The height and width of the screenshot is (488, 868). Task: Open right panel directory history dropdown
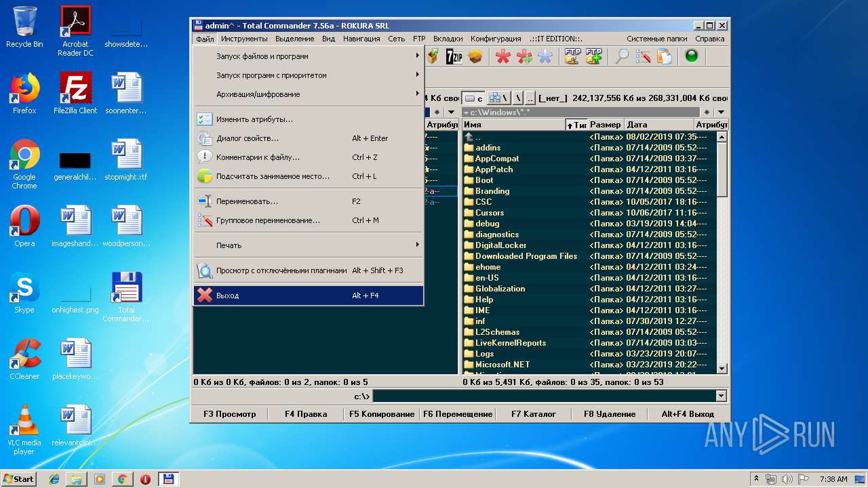point(721,113)
